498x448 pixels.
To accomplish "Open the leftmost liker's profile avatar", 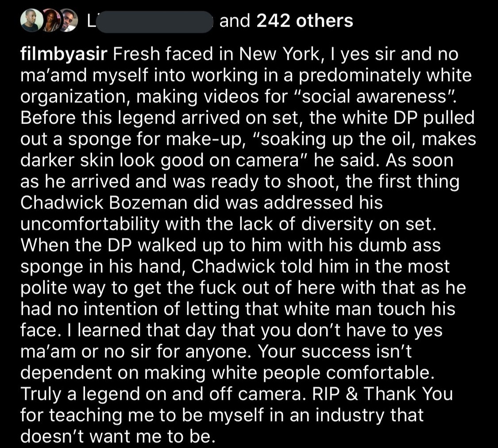I will point(31,20).
